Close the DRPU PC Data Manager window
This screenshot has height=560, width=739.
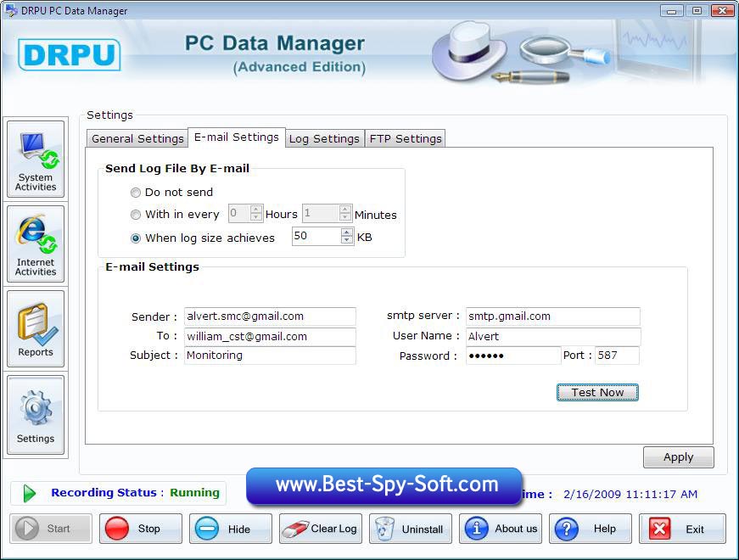click(x=722, y=10)
